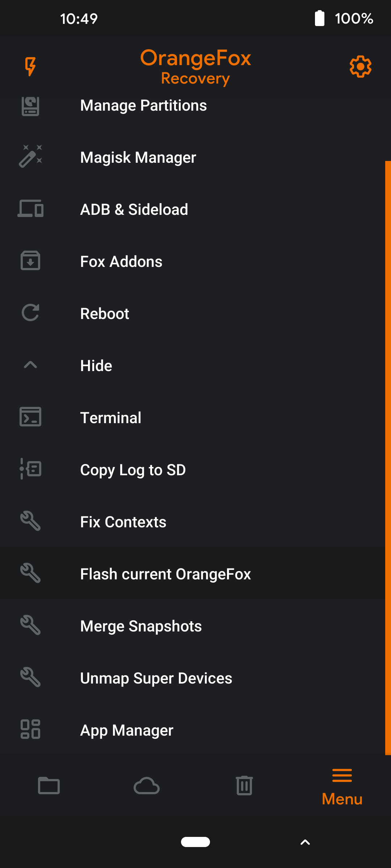Tap the Fox Addons download box icon
Image resolution: width=391 pixels, height=868 pixels.
point(30,261)
